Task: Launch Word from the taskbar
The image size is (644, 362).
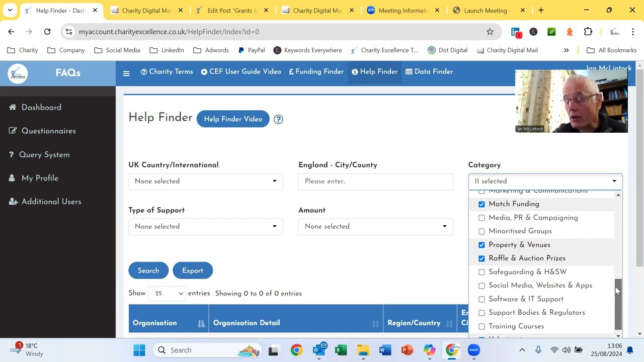Action: [x=385, y=350]
